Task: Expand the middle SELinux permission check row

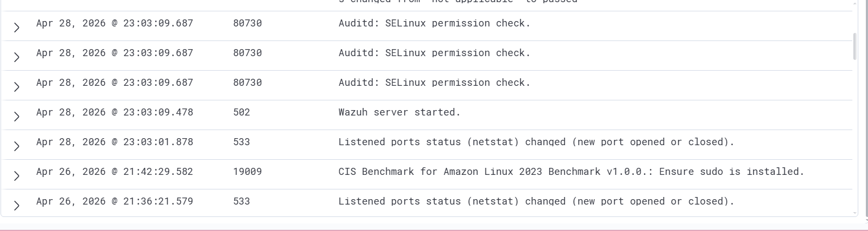Action: [17, 57]
